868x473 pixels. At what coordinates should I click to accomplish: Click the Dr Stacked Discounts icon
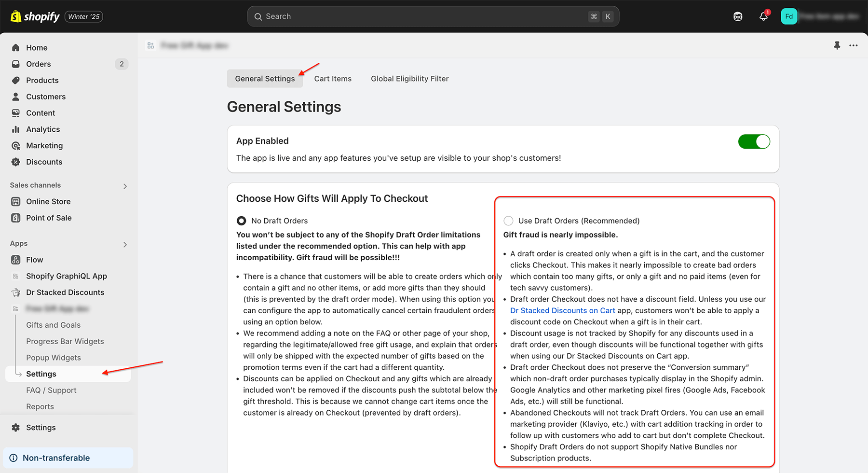click(x=16, y=292)
